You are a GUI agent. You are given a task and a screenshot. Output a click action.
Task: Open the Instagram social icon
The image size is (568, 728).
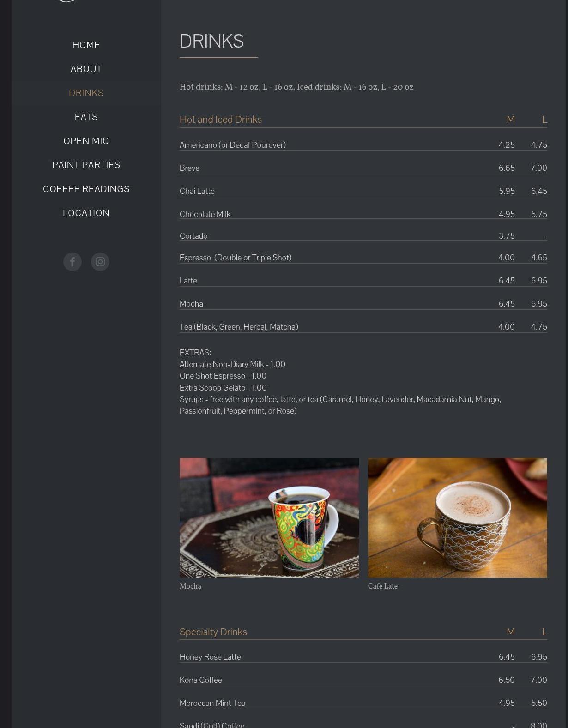click(x=100, y=262)
